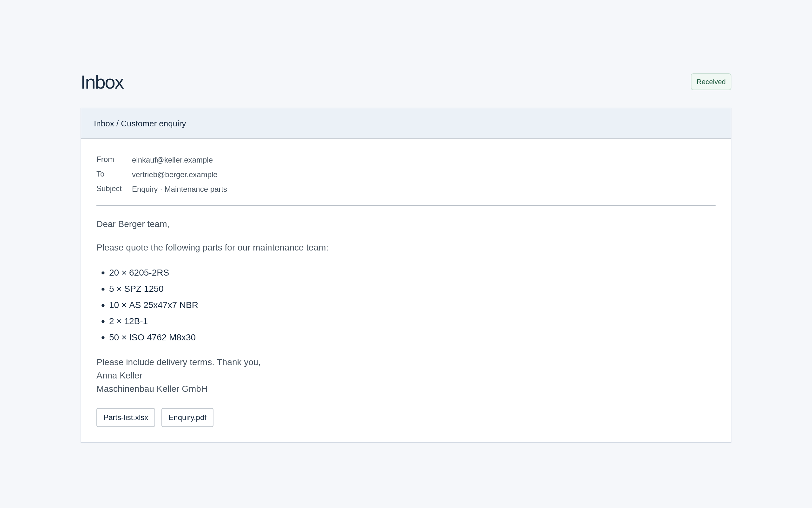
Task: Click the Inbox page heading
Action: 102,82
